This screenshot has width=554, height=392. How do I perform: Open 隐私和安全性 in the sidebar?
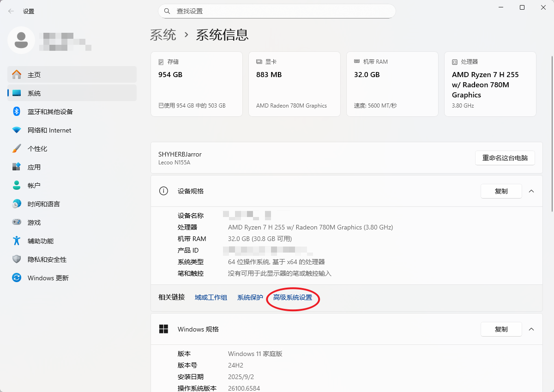[x=72, y=259]
